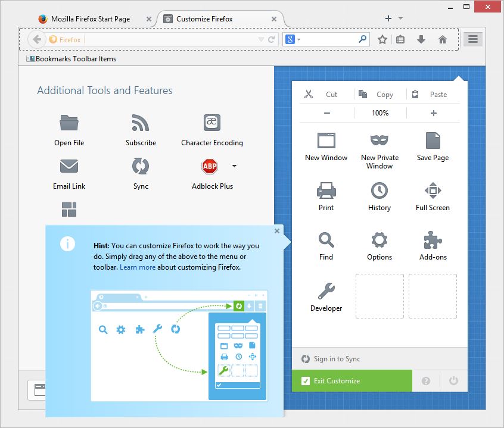The image size is (504, 428).
Task: Open the Options gear icon
Action: coord(379,240)
